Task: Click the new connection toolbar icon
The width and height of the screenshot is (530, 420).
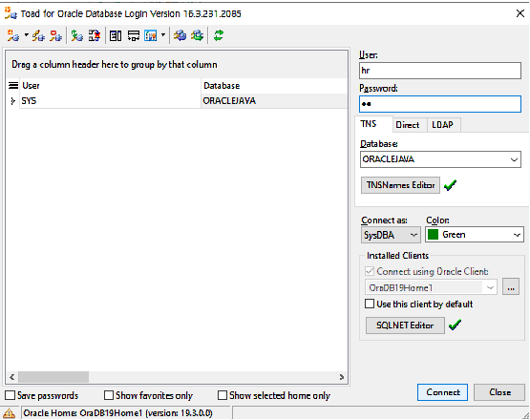Action: 12,35
